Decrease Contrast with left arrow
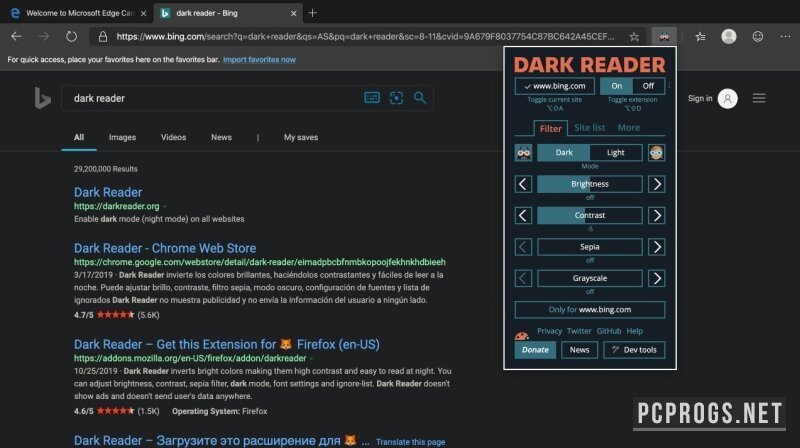This screenshot has width=800, height=448. (523, 216)
